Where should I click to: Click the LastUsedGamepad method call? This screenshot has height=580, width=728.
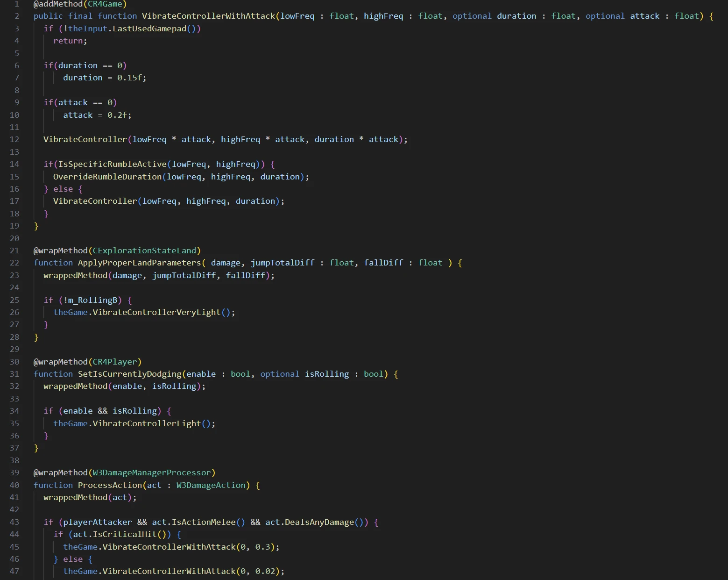click(x=149, y=29)
